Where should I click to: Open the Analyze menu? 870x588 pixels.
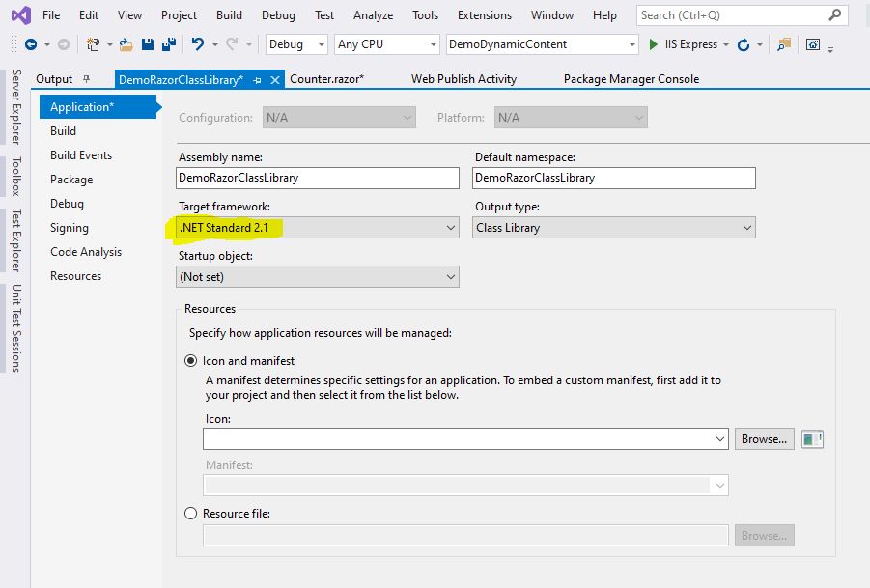374,15
